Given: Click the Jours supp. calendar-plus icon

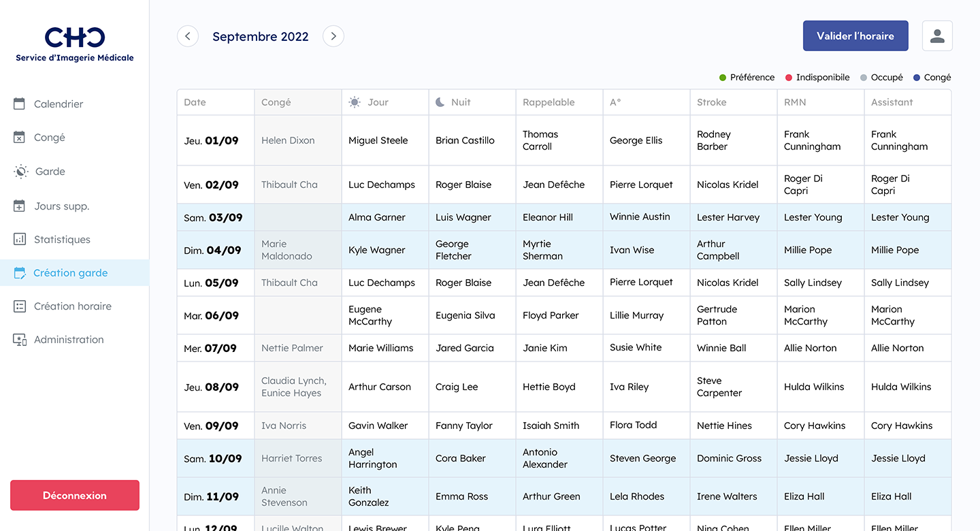Looking at the screenshot, I should click(20, 206).
